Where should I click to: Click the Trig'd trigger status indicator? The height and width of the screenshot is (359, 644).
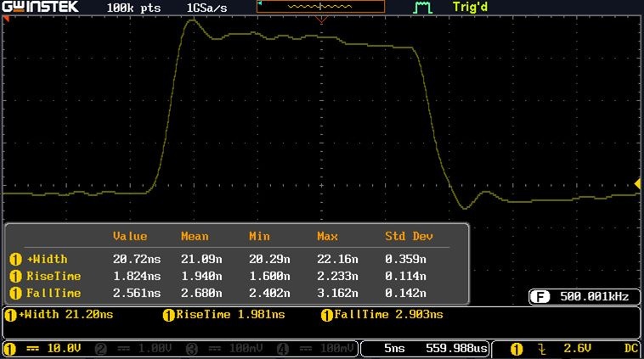point(470,7)
